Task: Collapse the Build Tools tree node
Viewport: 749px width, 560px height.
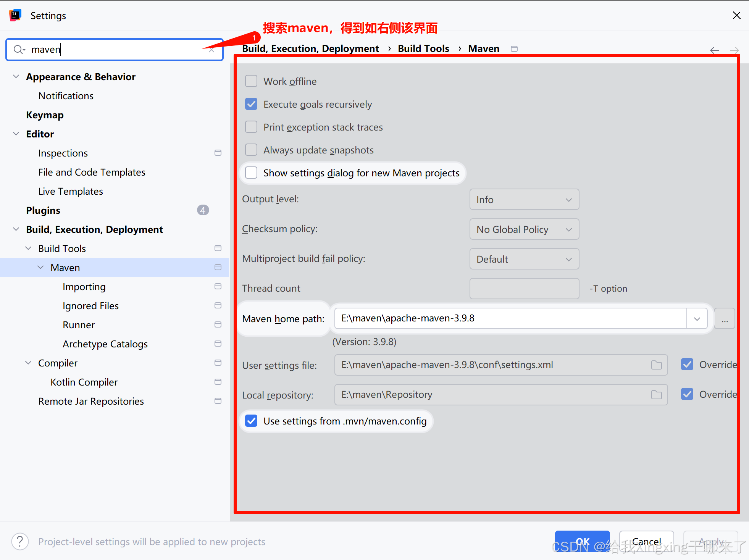Action: tap(28, 249)
